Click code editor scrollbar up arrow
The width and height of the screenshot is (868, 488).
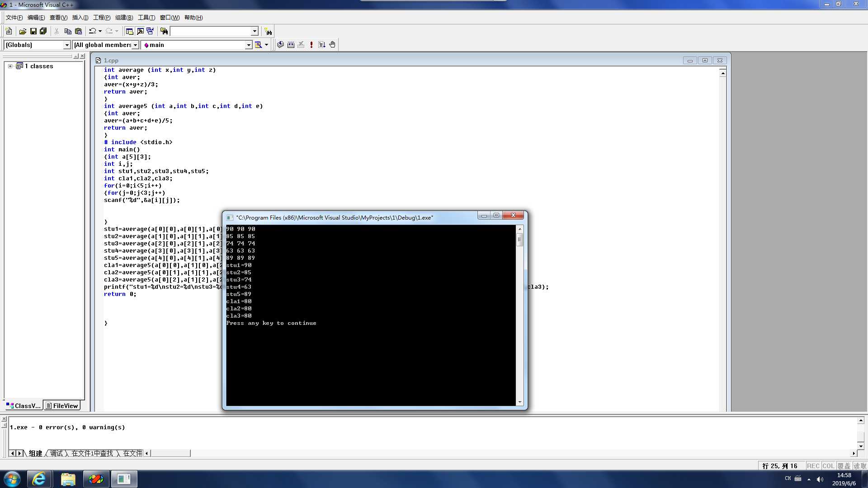pyautogui.click(x=723, y=73)
